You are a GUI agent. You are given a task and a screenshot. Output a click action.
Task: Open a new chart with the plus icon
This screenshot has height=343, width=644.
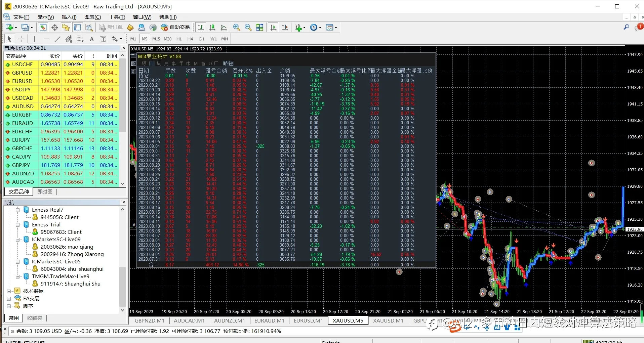[9, 27]
